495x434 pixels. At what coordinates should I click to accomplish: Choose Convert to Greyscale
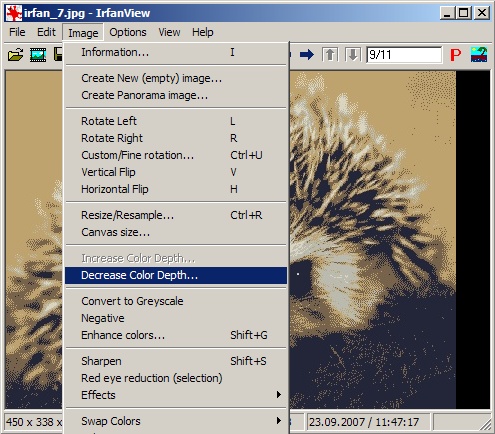[176, 301]
